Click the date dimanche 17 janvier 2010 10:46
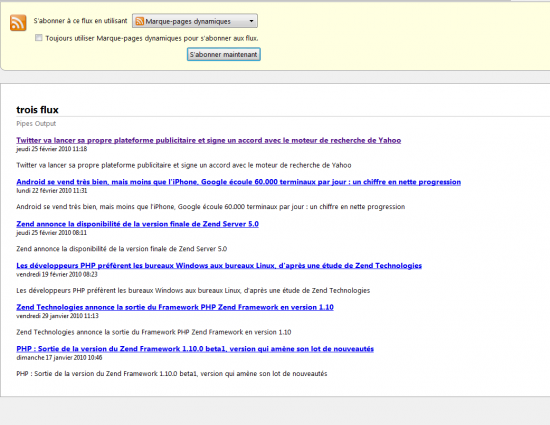Image resolution: width=550 pixels, height=425 pixels. [x=59, y=358]
